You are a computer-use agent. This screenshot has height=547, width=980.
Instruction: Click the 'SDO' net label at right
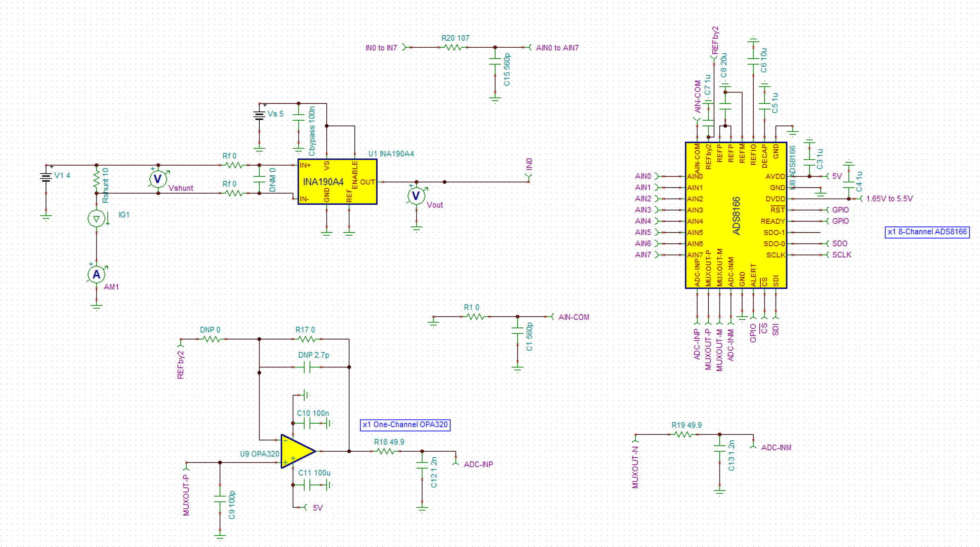tap(839, 244)
